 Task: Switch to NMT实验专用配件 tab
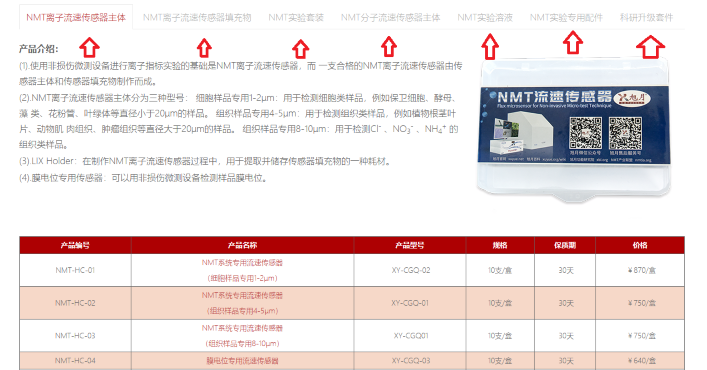point(566,18)
